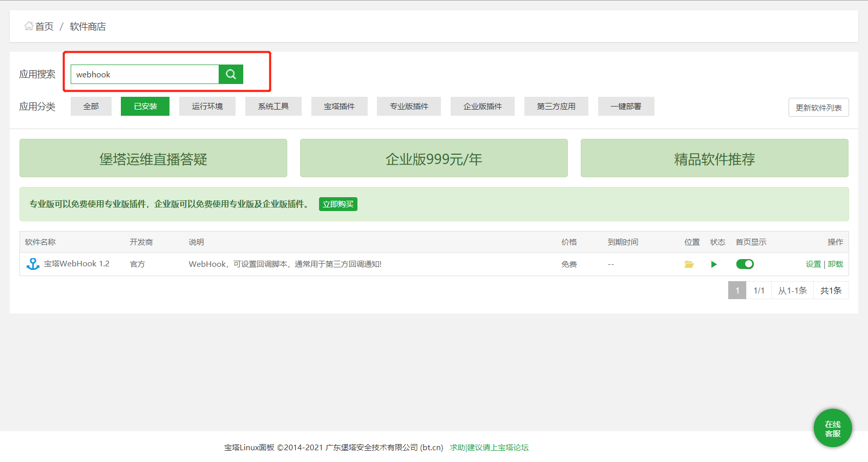Screen dimensions: 868x462
Task: Click the 开发商 column header
Action: pyautogui.click(x=141, y=242)
